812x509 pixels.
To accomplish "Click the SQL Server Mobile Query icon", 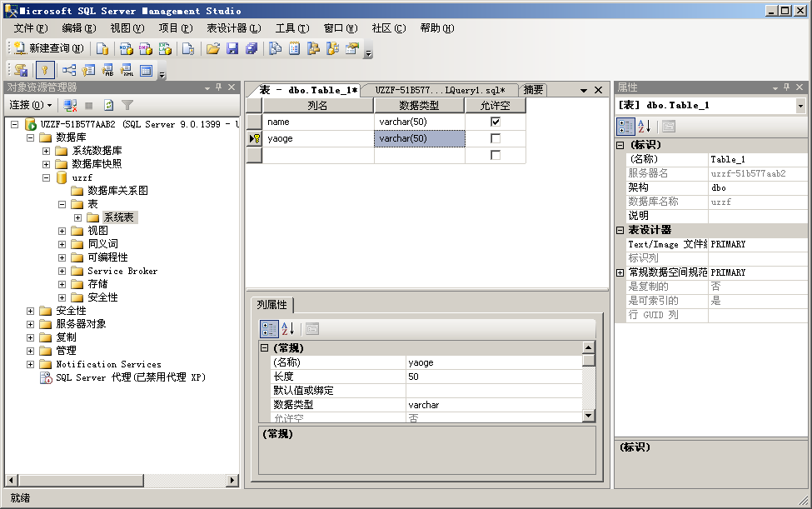I will (x=188, y=48).
